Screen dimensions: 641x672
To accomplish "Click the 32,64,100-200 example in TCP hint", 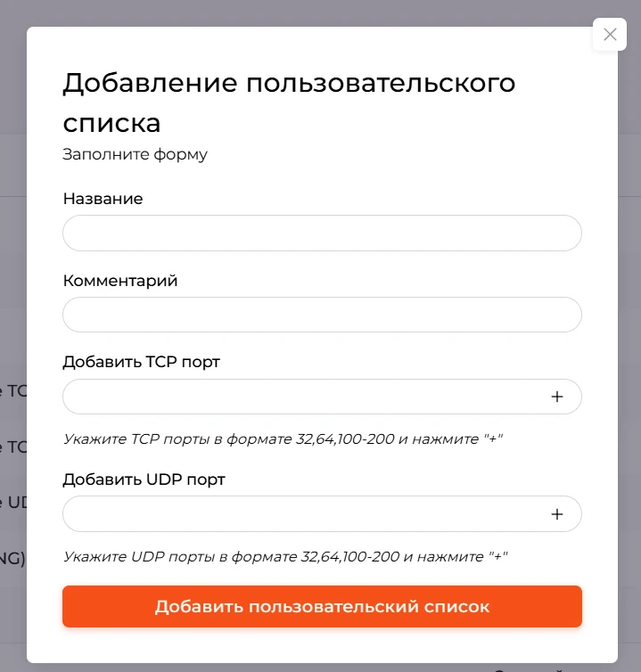I will (x=345, y=439).
